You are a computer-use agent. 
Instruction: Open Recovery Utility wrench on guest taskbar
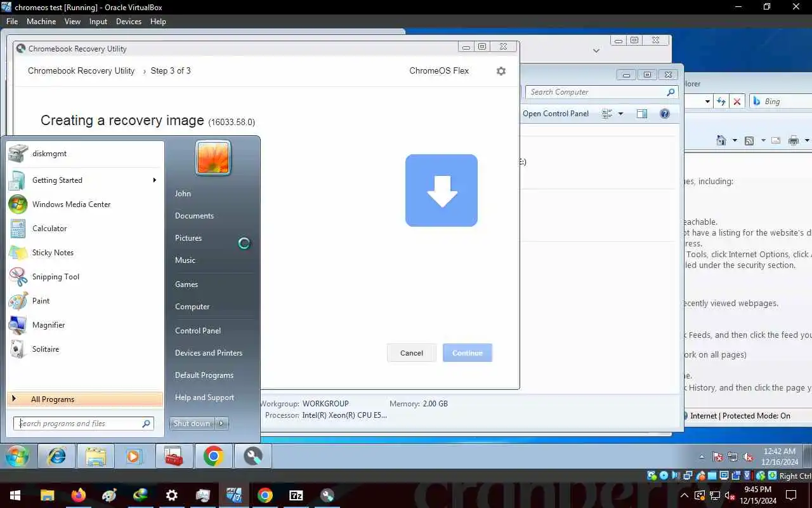(253, 456)
